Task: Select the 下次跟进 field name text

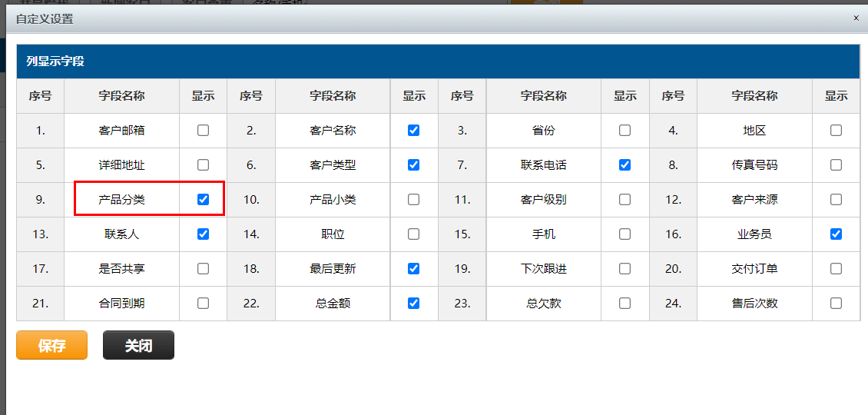Action: click(x=544, y=269)
